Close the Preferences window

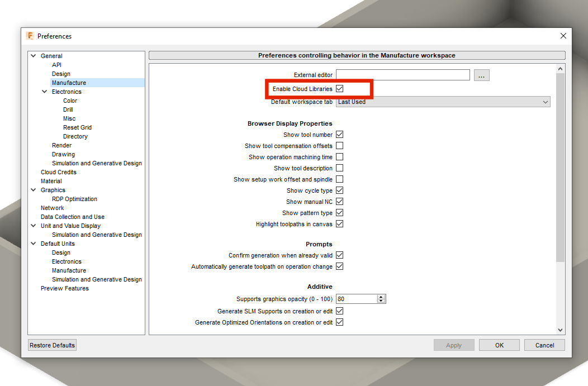coord(563,36)
